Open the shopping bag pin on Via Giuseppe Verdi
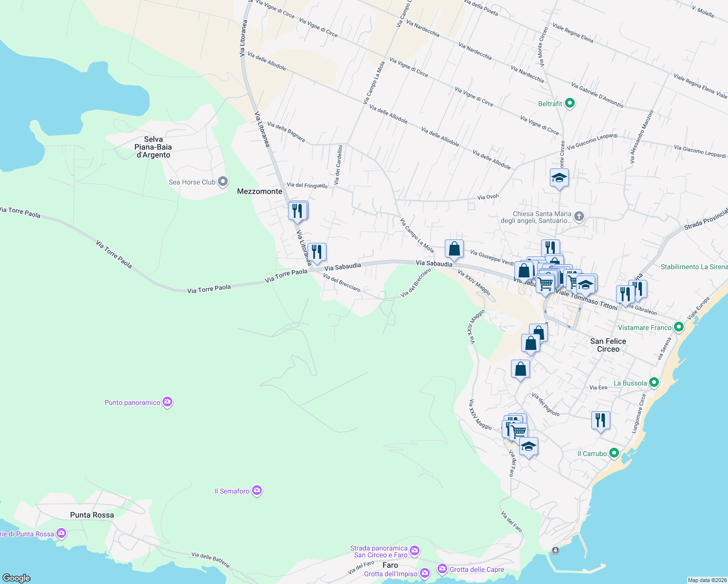The width and height of the screenshot is (728, 584). click(455, 248)
